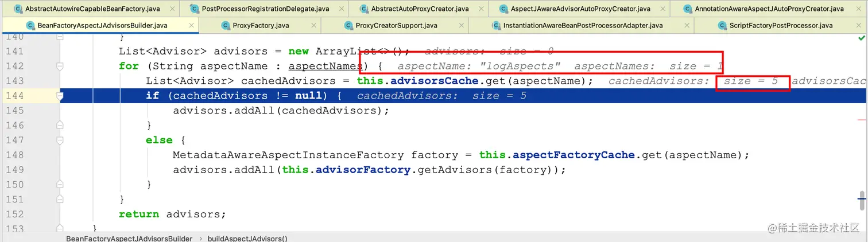The image size is (868, 242).
Task: Click advisors.addAll(cachedAdvisors) call
Action: point(281,110)
